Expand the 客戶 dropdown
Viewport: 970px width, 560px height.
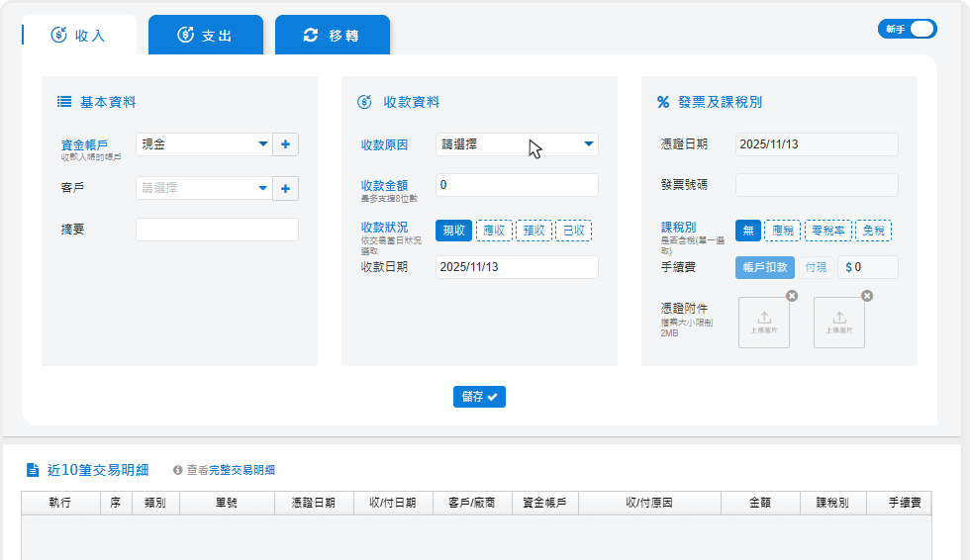[x=203, y=188]
